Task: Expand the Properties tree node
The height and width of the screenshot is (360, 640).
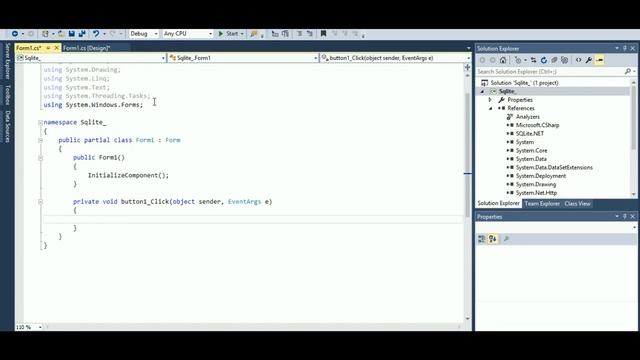Action: pyautogui.click(x=490, y=100)
